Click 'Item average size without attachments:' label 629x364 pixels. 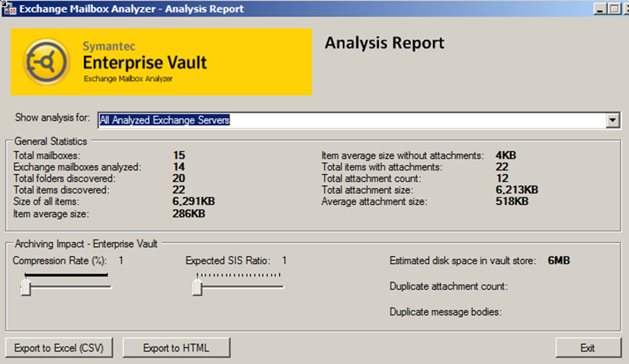coord(402,156)
